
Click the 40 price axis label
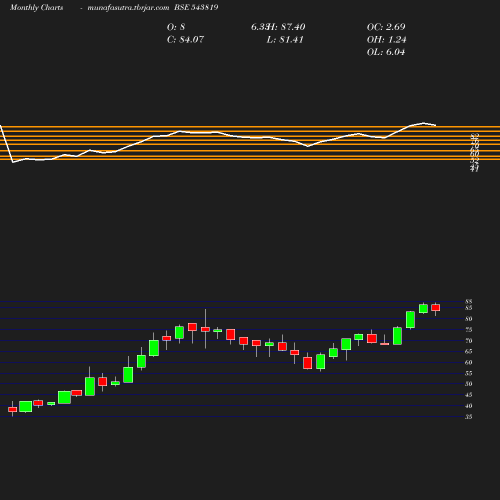click(469, 406)
